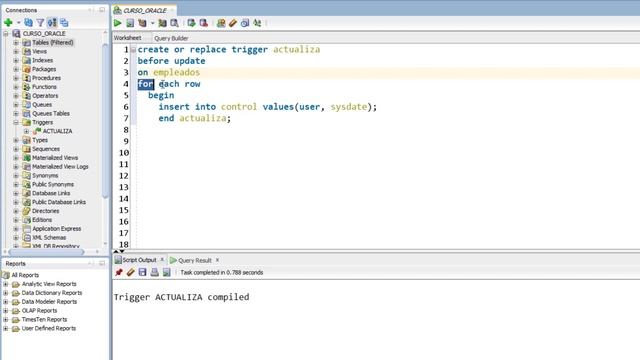
Task: Select Materialized Views in tree
Action: (55, 158)
